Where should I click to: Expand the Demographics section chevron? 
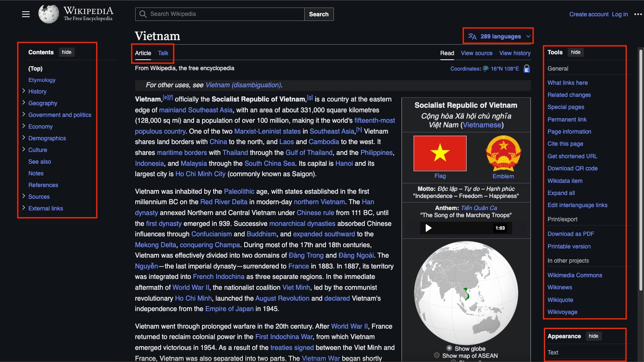(23, 137)
